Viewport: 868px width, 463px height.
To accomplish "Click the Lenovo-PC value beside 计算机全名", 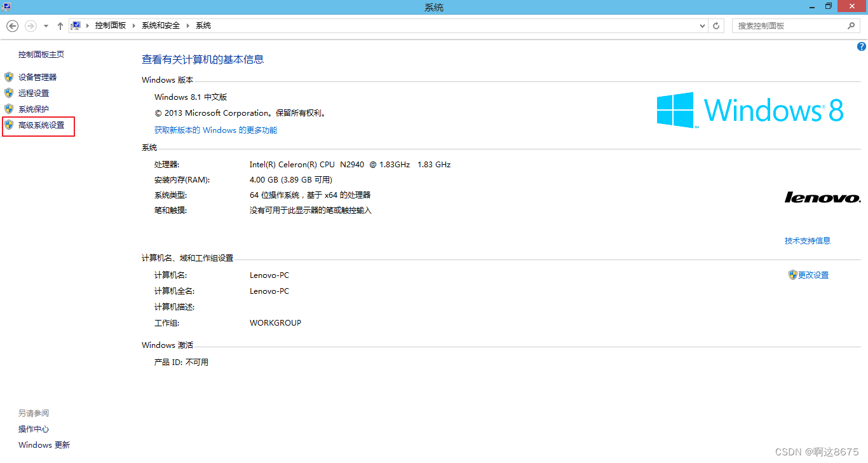I will point(269,291).
